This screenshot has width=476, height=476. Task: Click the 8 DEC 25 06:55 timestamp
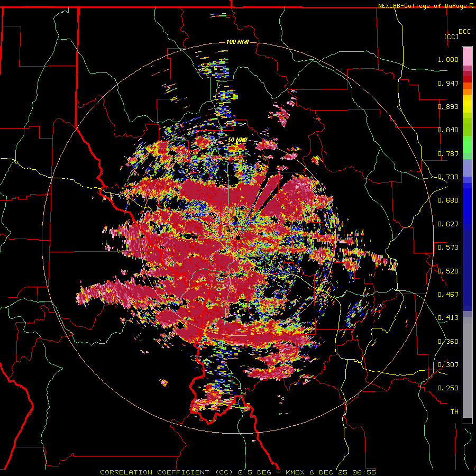pyautogui.click(x=343, y=472)
